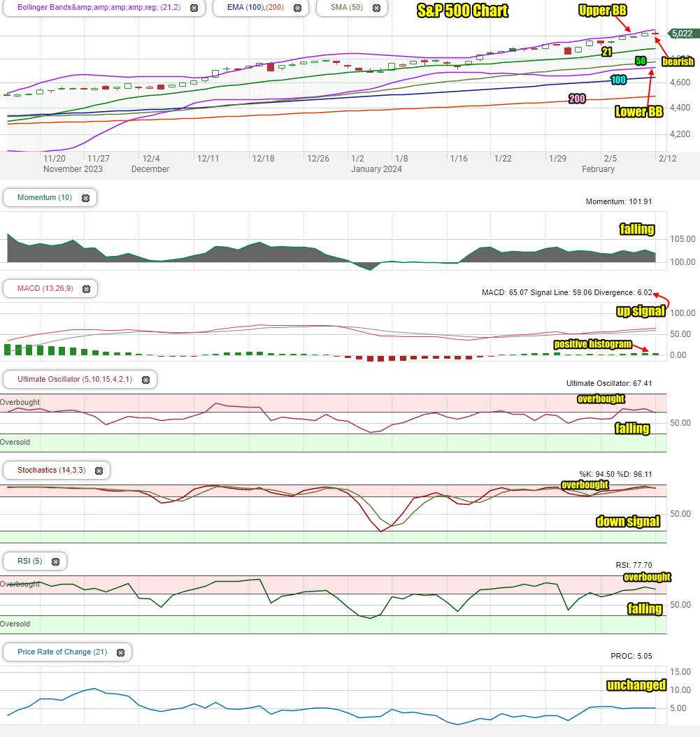
Task: Click the Oversold label in the Ultimate Oscillator panel
Action: tap(15, 442)
